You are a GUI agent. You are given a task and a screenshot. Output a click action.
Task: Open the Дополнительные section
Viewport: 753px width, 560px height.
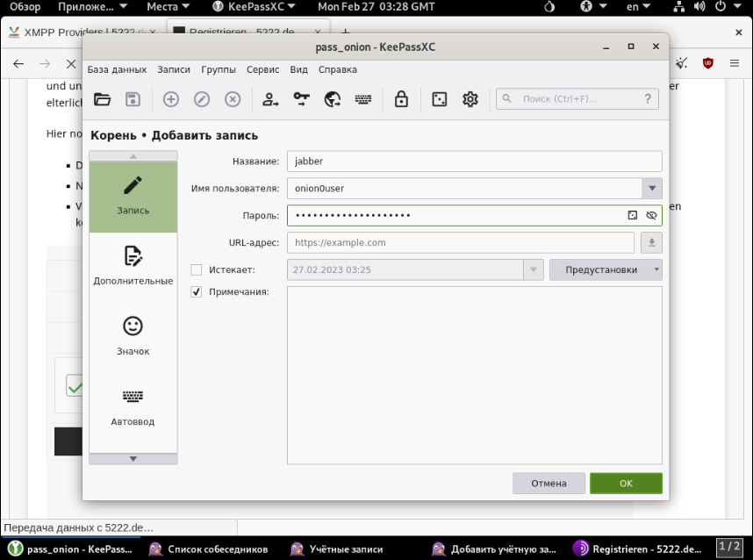point(133,266)
